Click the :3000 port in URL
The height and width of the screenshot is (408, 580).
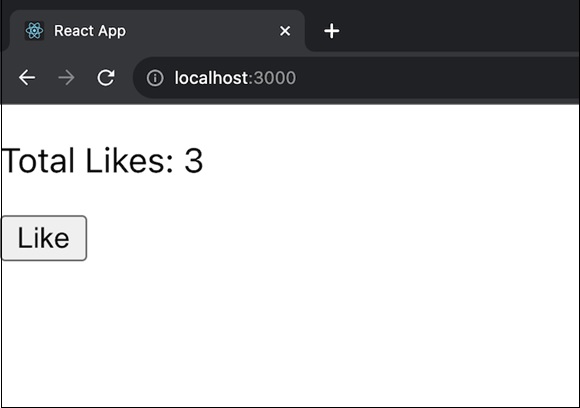pyautogui.click(x=272, y=78)
